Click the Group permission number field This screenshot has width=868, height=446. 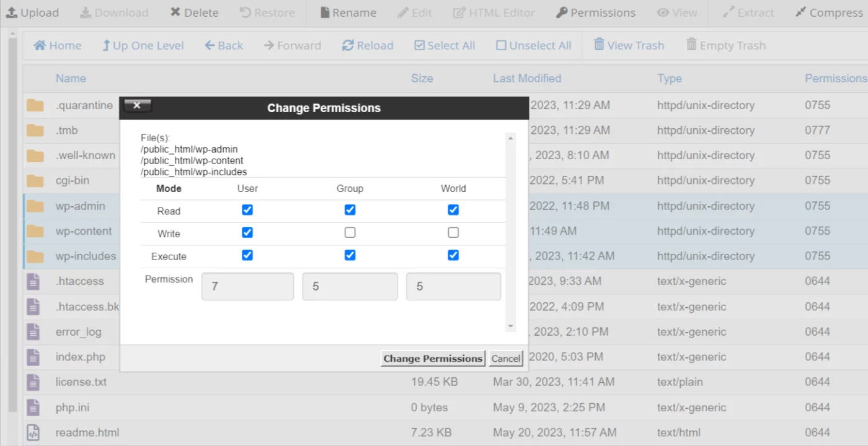pyautogui.click(x=350, y=286)
